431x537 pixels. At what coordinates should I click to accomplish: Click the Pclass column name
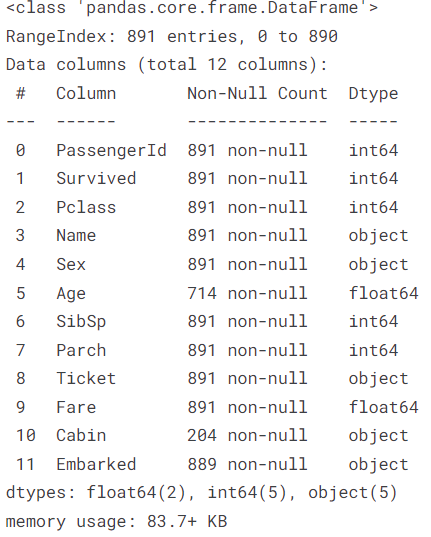[x=86, y=208]
